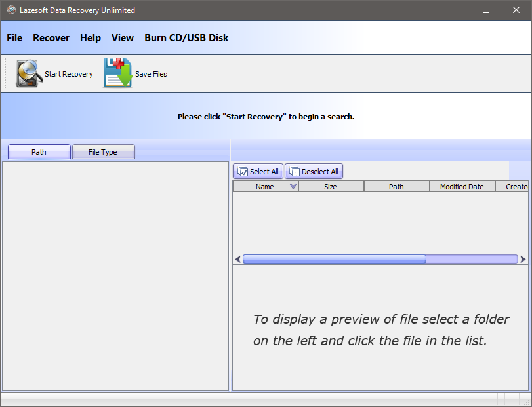Toggle sort arrow on Name column
Image resolution: width=532 pixels, height=407 pixels.
[x=293, y=187]
